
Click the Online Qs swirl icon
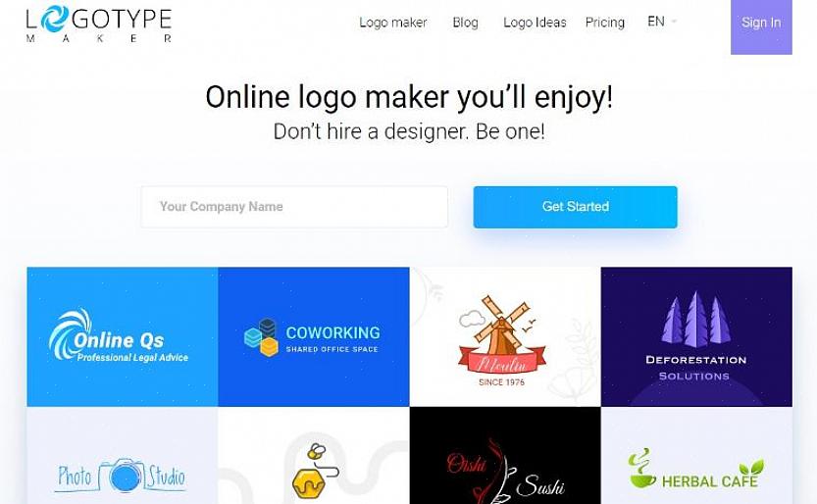(70, 333)
